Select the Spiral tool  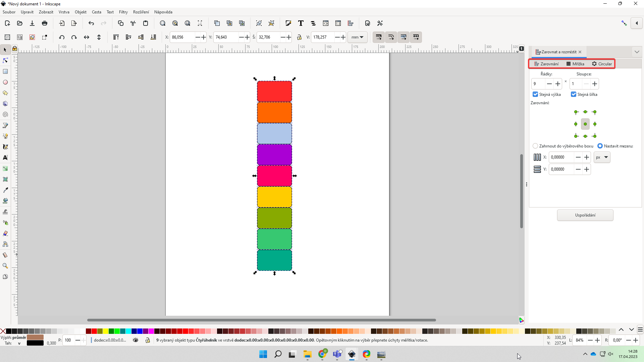click(5, 114)
